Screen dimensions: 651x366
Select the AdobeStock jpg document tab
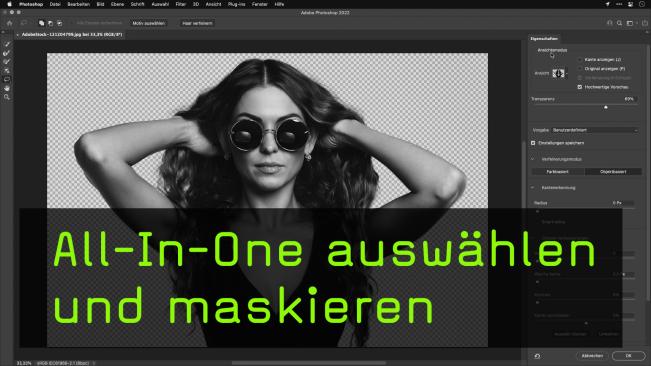coord(71,34)
